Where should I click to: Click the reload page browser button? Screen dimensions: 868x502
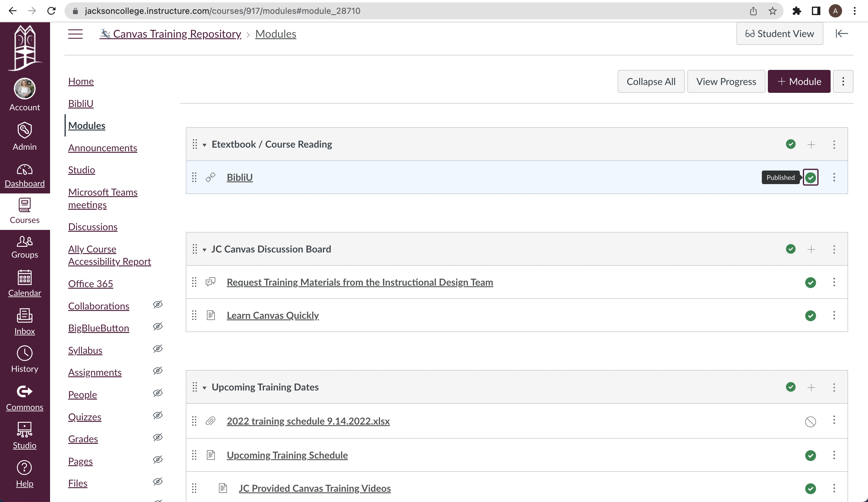coord(51,11)
